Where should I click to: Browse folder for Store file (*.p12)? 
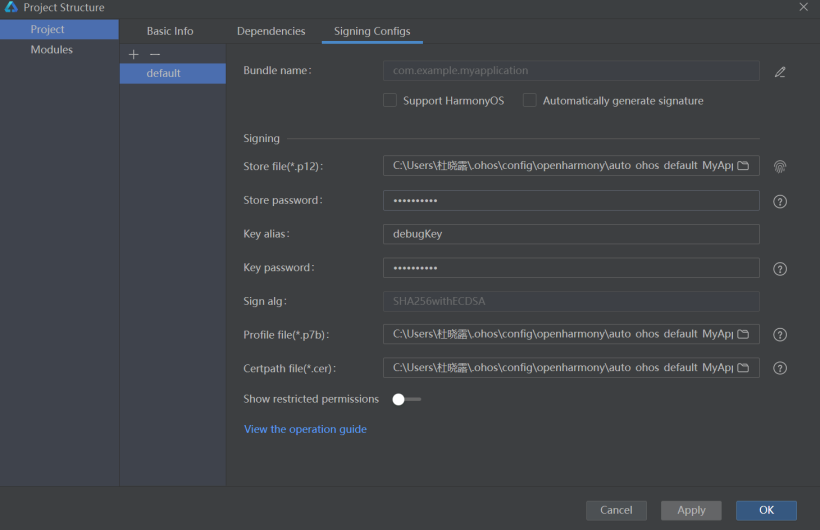pyautogui.click(x=743, y=165)
